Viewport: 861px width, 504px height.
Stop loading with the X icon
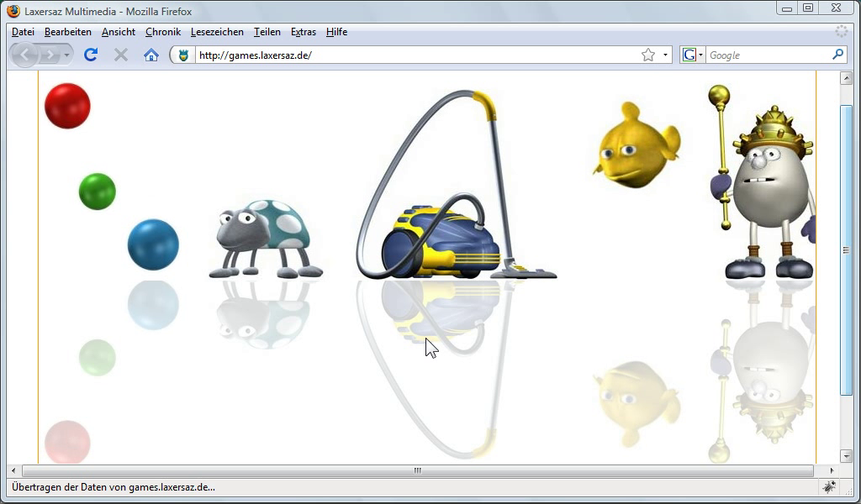(x=121, y=55)
